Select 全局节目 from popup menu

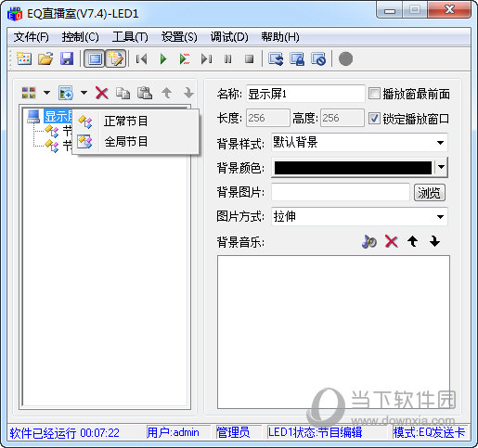click(125, 142)
